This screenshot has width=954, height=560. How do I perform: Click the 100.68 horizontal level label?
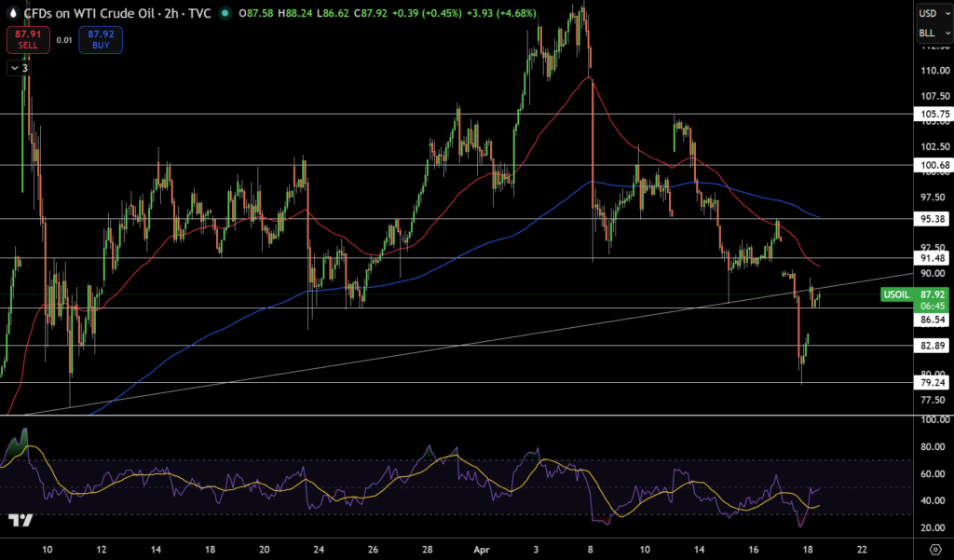point(934,165)
